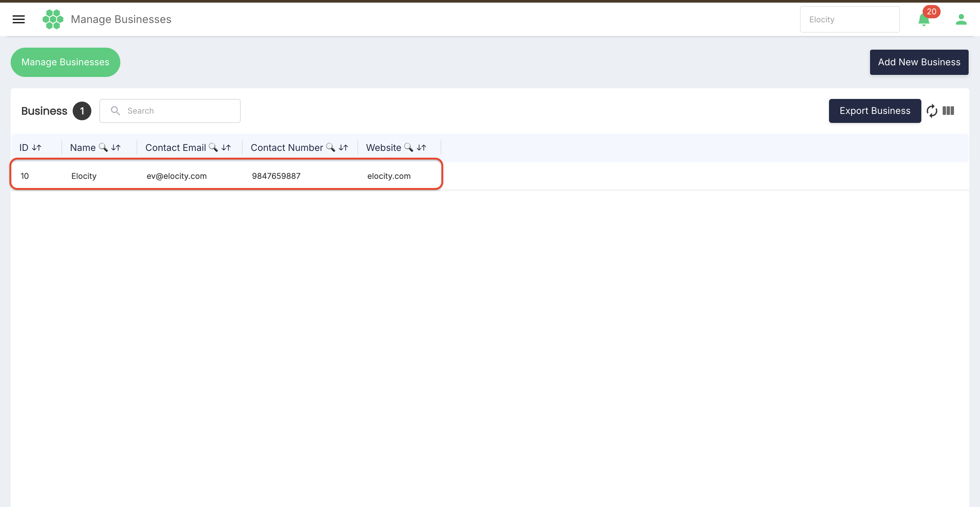The width and height of the screenshot is (980, 507).
Task: Click the Elocity name cell
Action: pyautogui.click(x=84, y=176)
